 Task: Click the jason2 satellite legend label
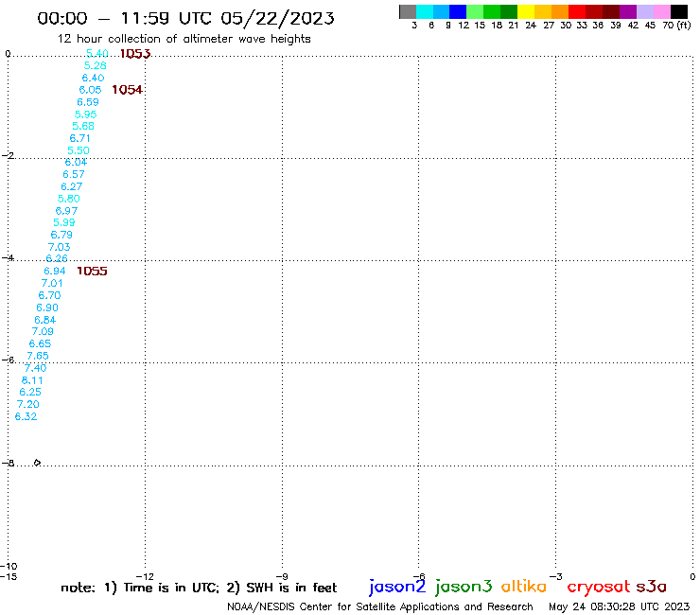point(397,587)
